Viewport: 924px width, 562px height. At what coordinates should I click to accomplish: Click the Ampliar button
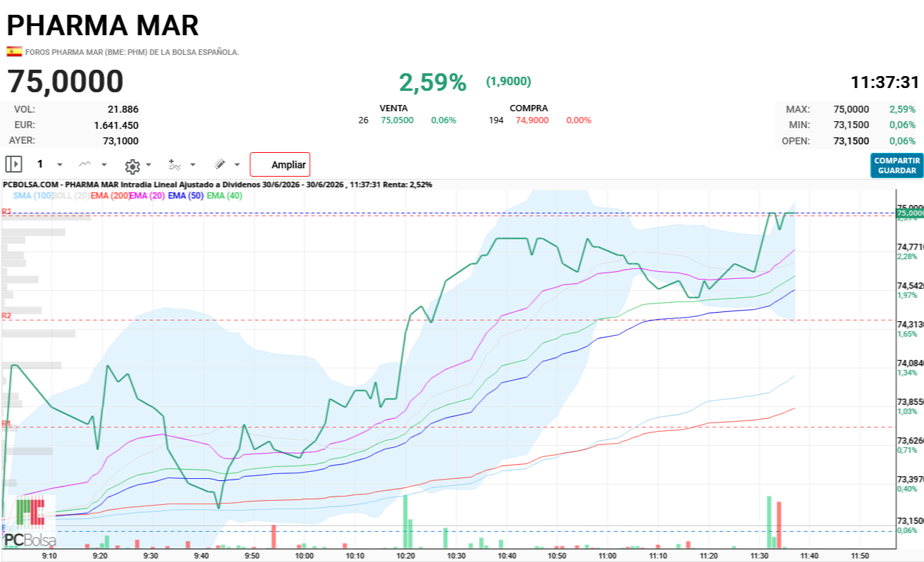point(280,165)
